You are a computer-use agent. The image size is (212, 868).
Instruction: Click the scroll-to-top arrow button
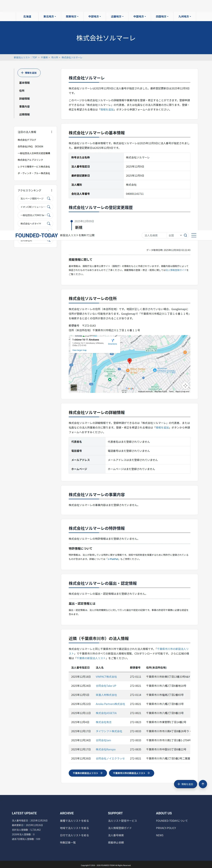click(x=203, y=784)
